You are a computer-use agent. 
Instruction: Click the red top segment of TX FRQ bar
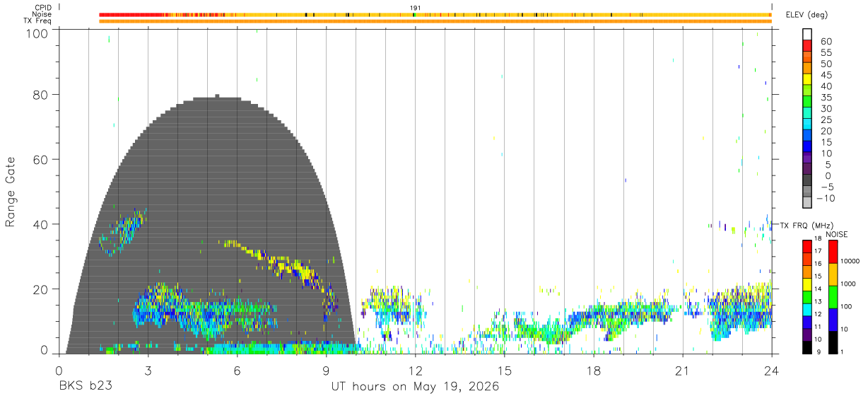[x=807, y=246]
